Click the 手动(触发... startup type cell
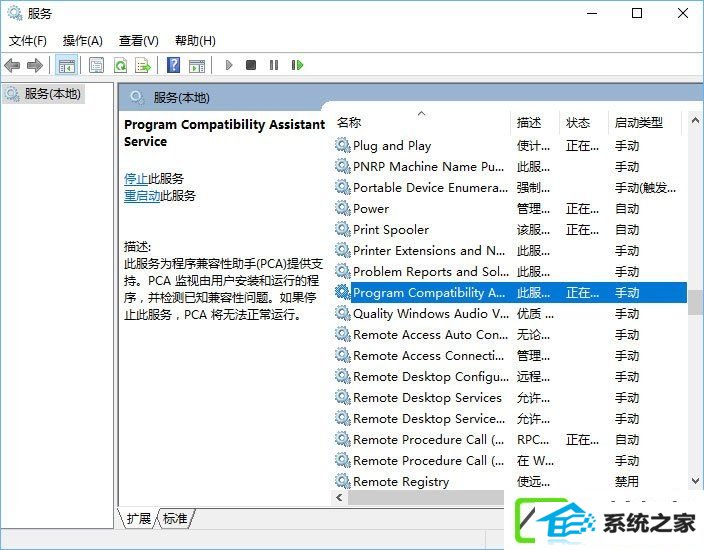Viewport: 704px width, 550px height. coord(645,187)
